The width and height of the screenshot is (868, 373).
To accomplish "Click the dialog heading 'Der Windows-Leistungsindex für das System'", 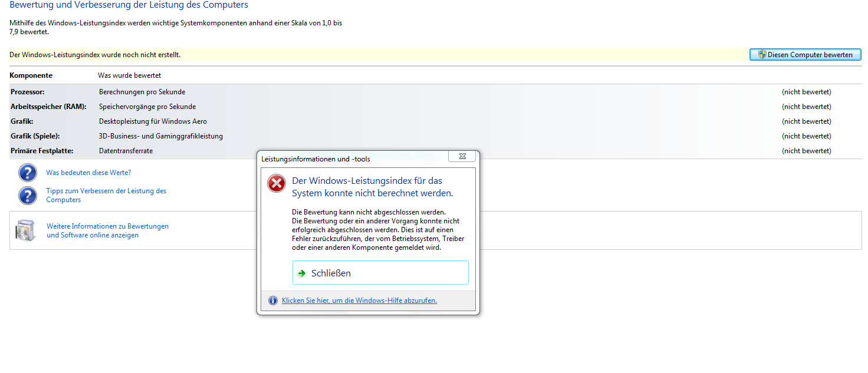I will (x=373, y=187).
